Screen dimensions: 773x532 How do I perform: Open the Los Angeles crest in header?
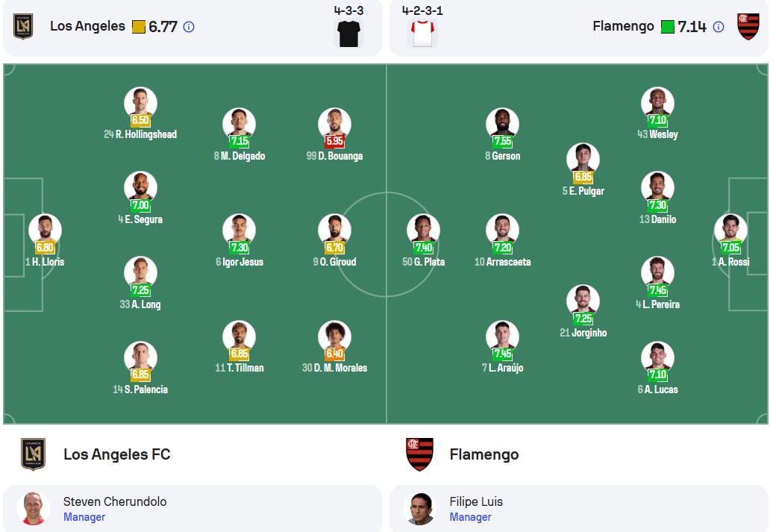[x=23, y=26]
